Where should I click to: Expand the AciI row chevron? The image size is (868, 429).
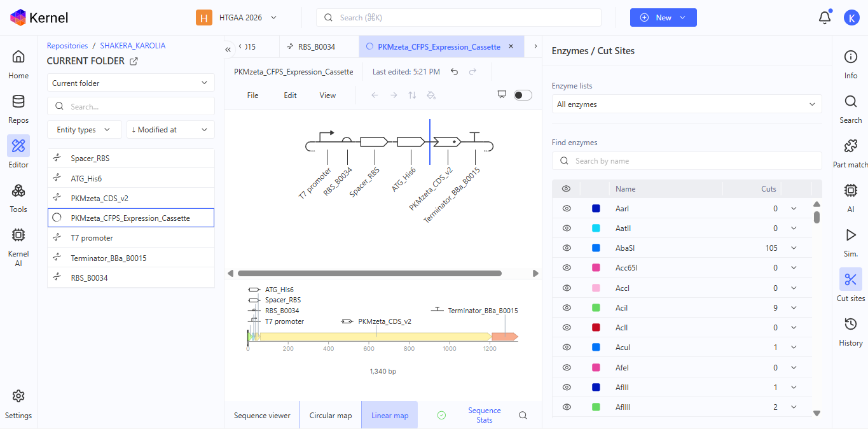coord(794,307)
